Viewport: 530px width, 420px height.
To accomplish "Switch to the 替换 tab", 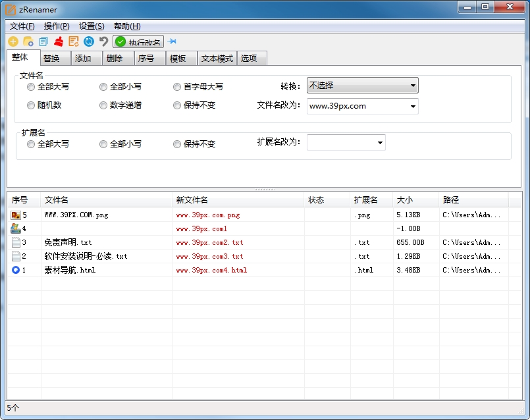I will [x=55, y=59].
